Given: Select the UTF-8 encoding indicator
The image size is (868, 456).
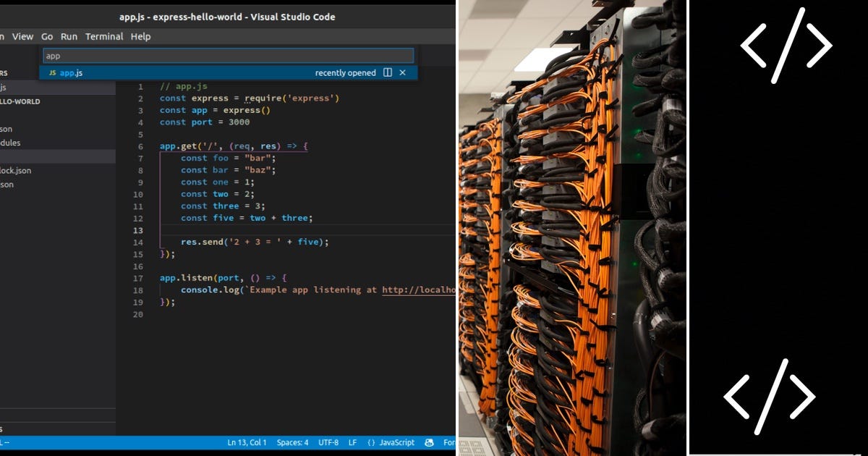Looking at the screenshot, I should click(x=329, y=442).
